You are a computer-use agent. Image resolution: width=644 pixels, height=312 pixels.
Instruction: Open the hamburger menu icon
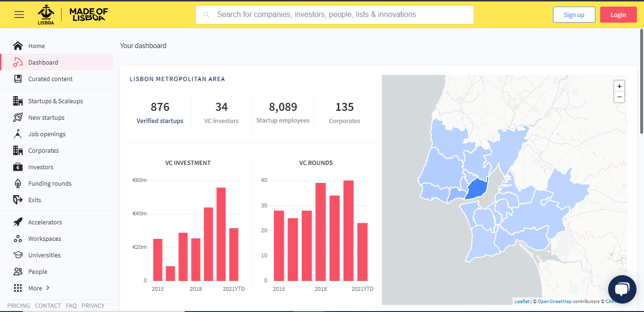19,15
